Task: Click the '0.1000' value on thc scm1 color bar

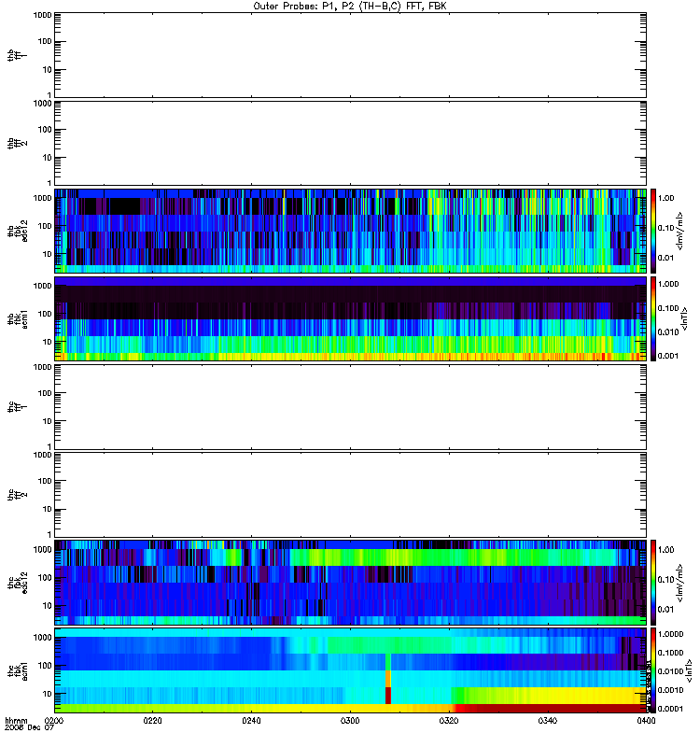Action: point(670,653)
